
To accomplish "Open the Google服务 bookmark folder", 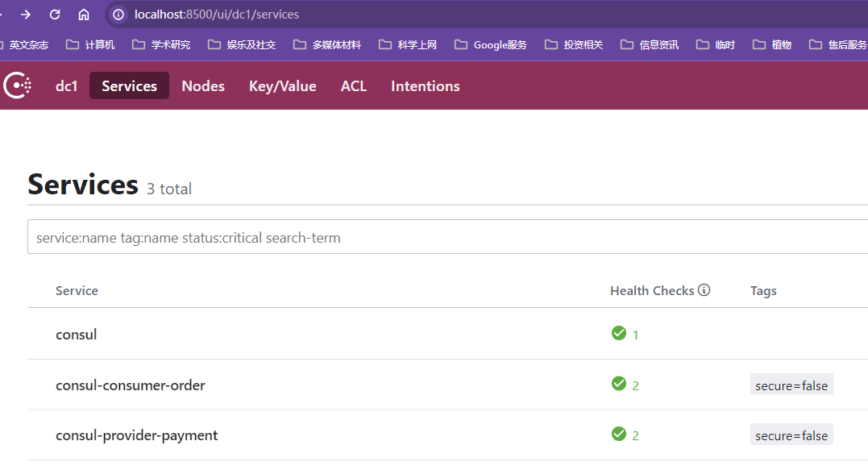I will 490,44.
